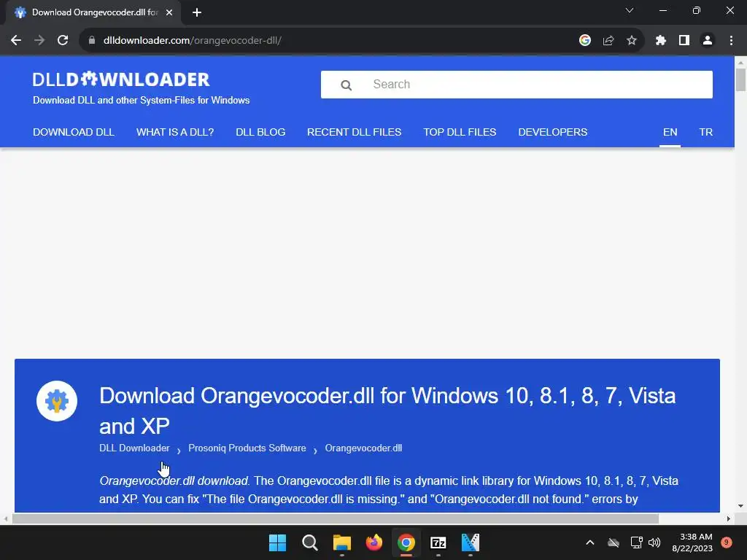Go back to the previous page
The width and height of the screenshot is (747, 560).
(x=16, y=41)
